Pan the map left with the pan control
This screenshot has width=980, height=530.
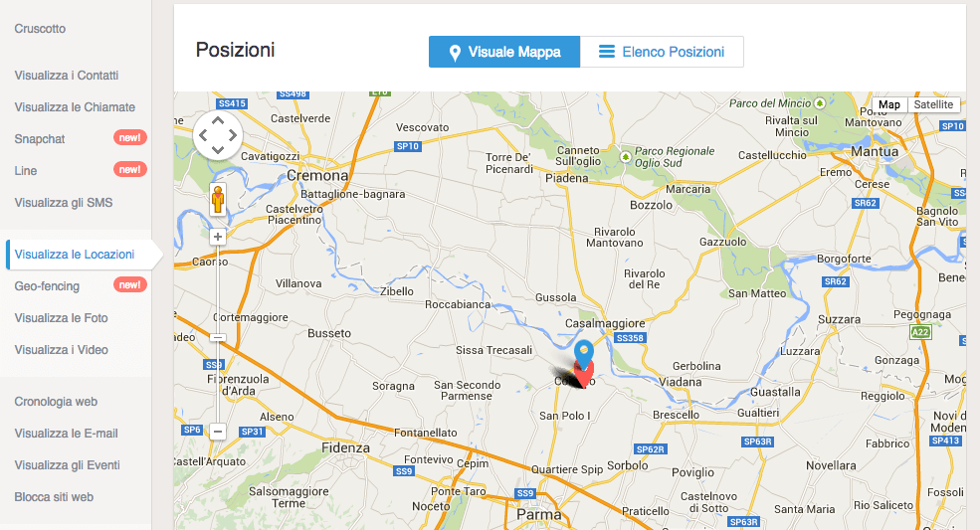point(203,135)
